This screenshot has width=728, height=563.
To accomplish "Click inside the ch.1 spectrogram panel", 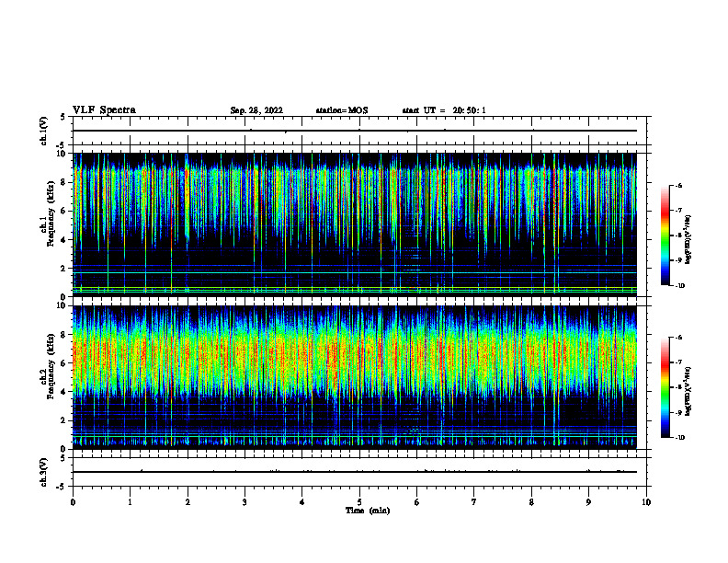I will coord(355,224).
